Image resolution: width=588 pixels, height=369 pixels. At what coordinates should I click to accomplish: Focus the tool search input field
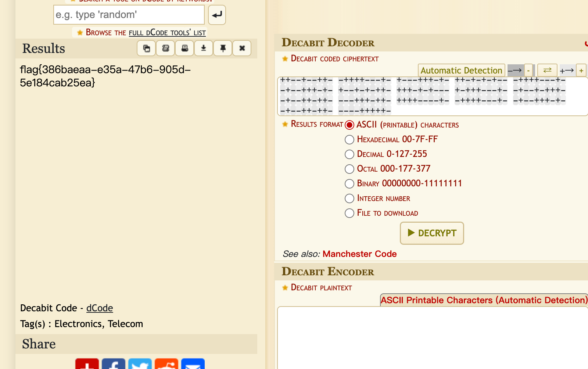pyautogui.click(x=129, y=15)
